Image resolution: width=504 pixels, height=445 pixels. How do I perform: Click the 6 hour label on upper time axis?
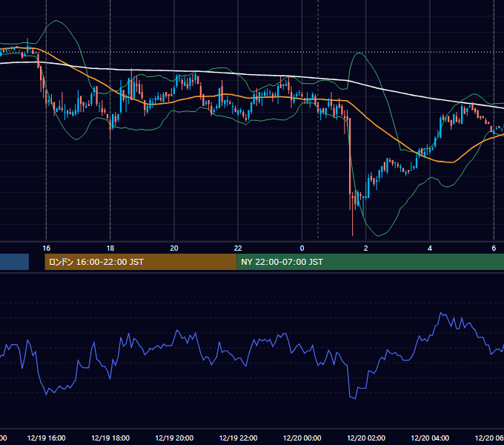click(494, 248)
